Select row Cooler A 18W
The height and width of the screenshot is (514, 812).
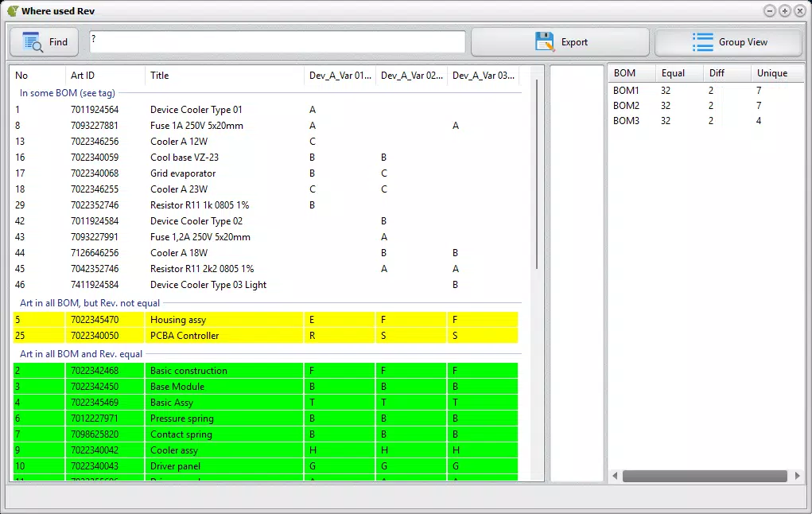point(266,253)
